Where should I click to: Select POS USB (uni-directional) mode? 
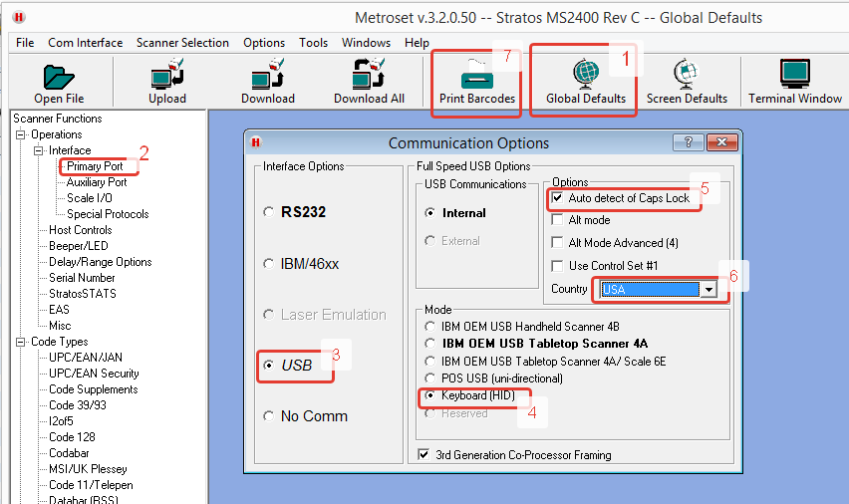(429, 378)
